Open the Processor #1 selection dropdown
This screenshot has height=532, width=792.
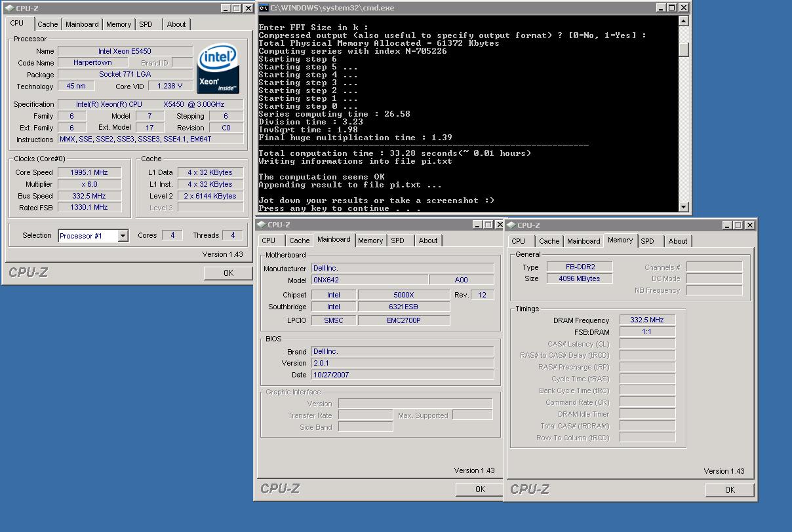pos(123,236)
